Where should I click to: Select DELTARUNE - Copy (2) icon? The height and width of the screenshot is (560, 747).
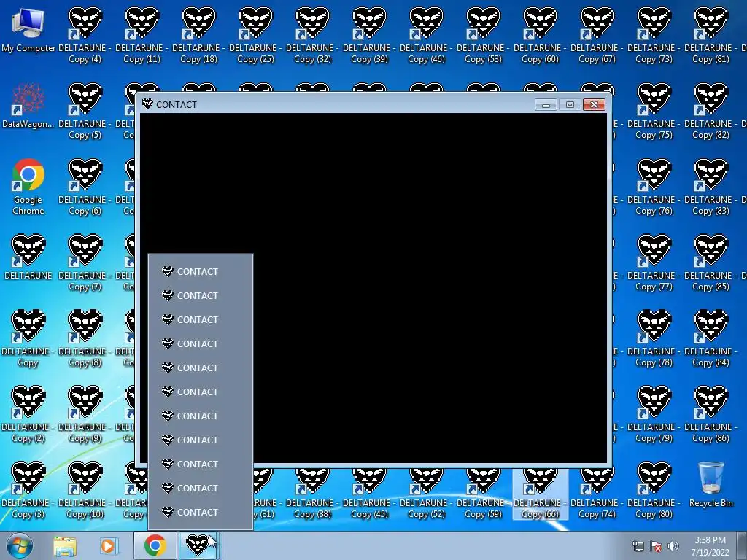[x=28, y=414]
